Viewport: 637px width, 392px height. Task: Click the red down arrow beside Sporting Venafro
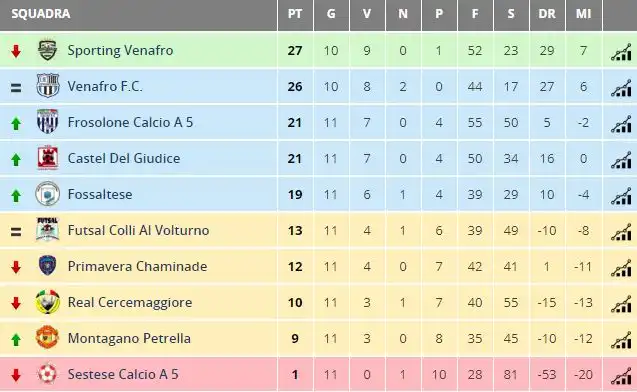(16, 51)
